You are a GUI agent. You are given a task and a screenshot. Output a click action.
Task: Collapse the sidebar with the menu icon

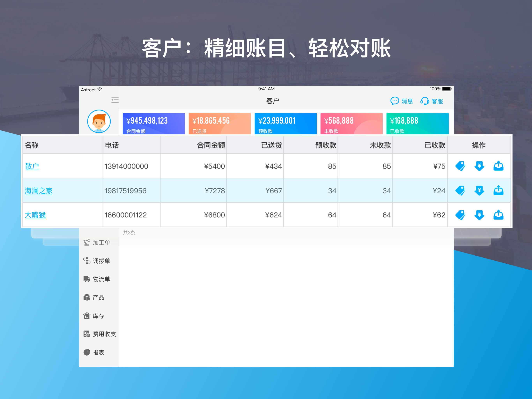tap(115, 100)
